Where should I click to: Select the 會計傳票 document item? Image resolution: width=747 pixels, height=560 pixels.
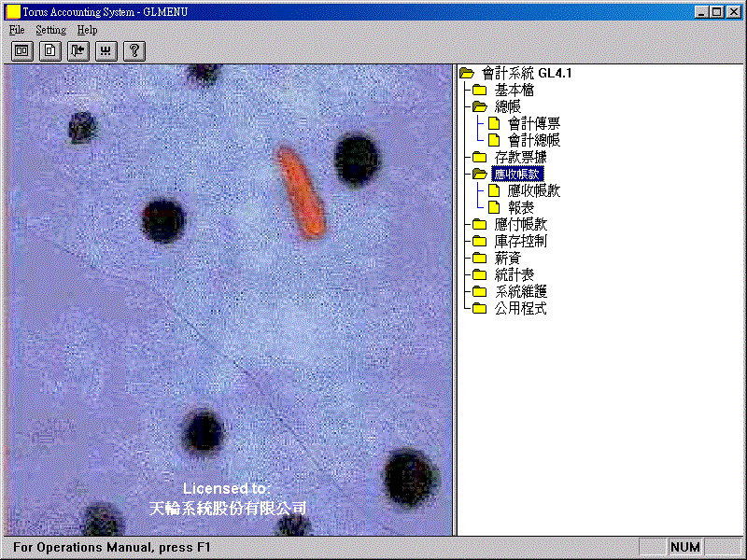533,124
